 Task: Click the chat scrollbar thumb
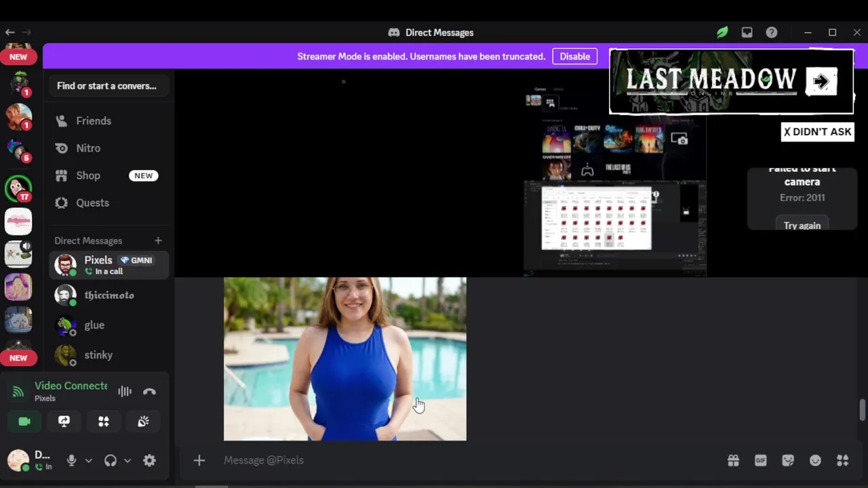[x=863, y=411]
